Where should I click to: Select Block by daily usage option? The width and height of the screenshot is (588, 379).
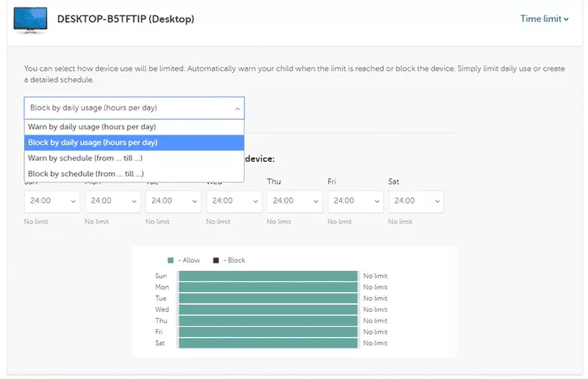[135, 143]
